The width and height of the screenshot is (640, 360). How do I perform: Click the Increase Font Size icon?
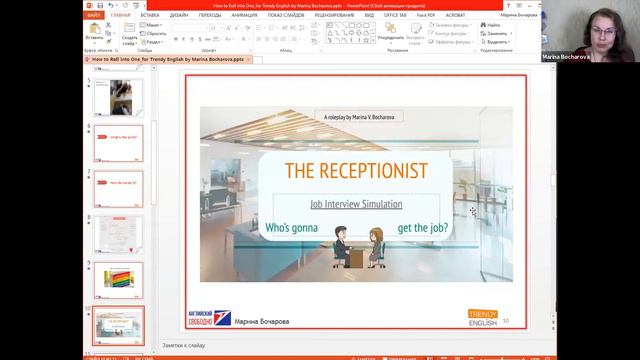click(x=229, y=28)
